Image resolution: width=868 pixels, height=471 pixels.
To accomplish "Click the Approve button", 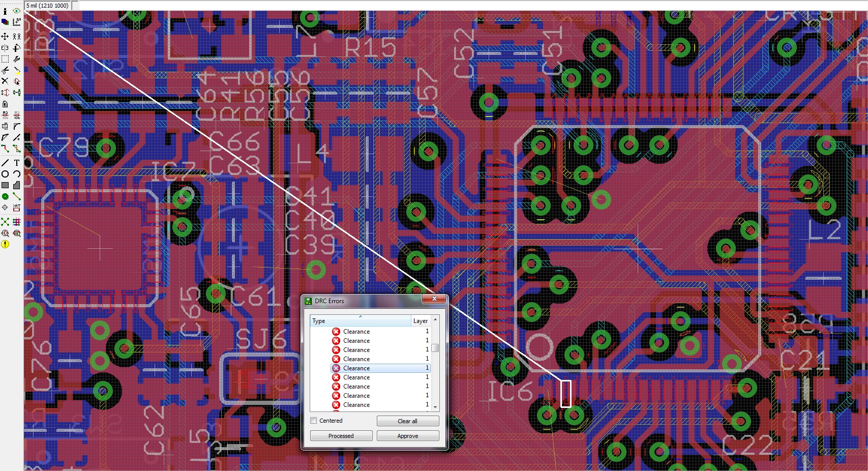I will [407, 436].
